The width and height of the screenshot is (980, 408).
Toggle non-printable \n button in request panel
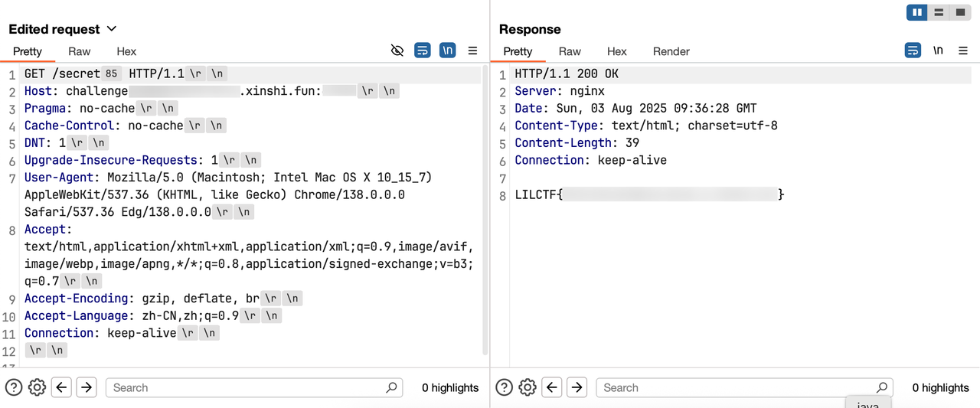pyautogui.click(x=447, y=51)
